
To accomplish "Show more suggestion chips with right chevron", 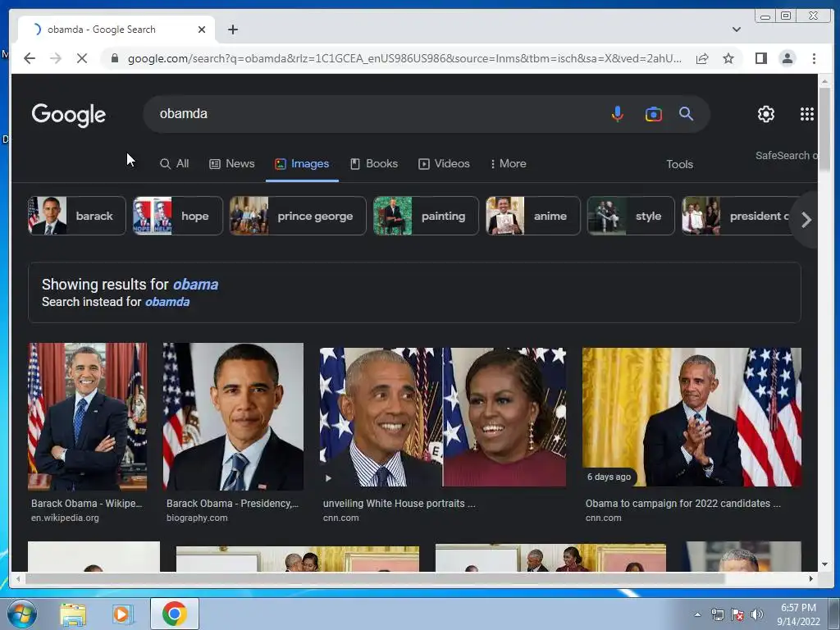I will [806, 220].
